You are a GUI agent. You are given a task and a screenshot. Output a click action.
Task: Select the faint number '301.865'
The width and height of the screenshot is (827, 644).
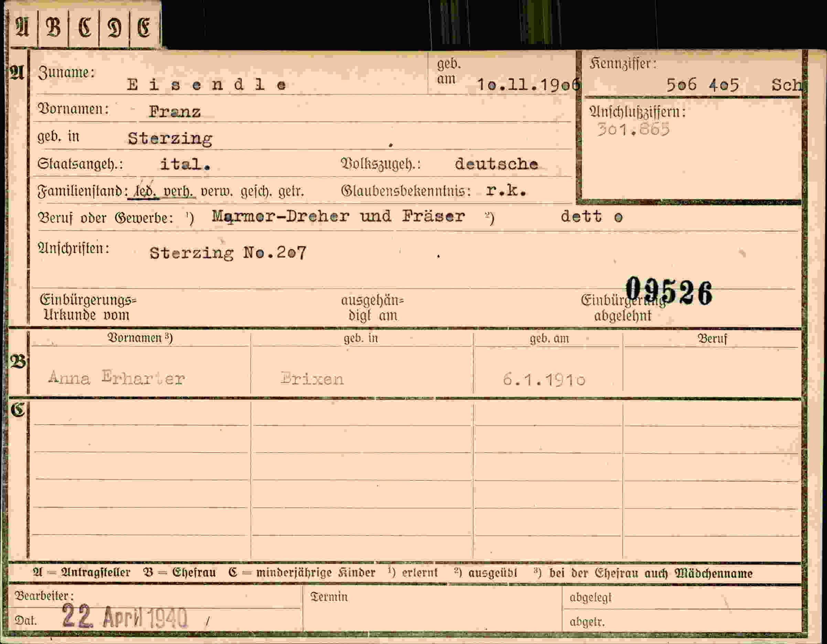pos(633,129)
